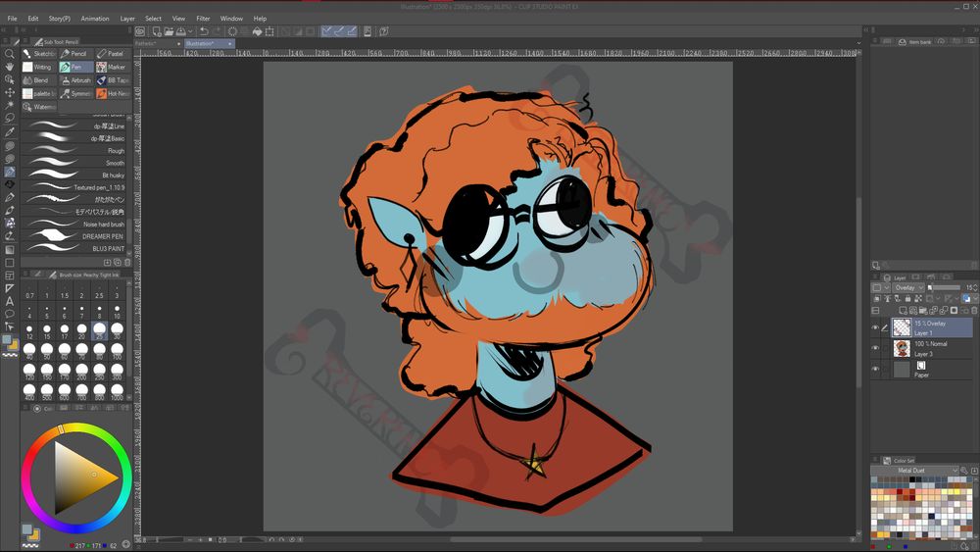Hide Layer 3 with its eye icon
The width and height of the screenshot is (980, 552).
pyautogui.click(x=875, y=348)
